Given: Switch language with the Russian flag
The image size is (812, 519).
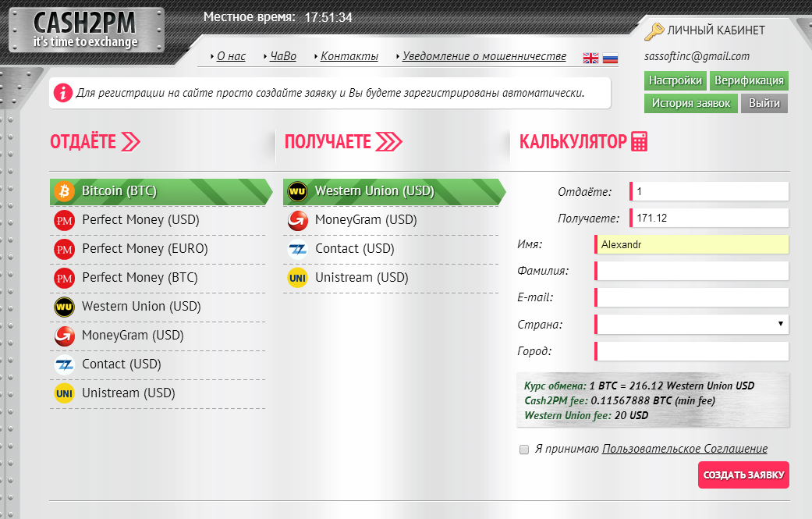Looking at the screenshot, I should coord(611,58).
